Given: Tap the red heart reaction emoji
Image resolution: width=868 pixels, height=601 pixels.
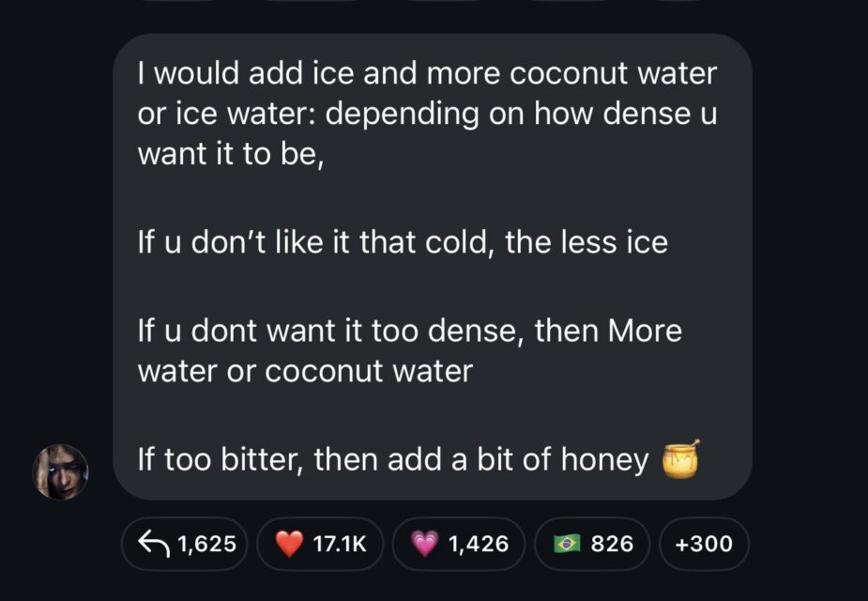Looking at the screenshot, I should point(292,544).
